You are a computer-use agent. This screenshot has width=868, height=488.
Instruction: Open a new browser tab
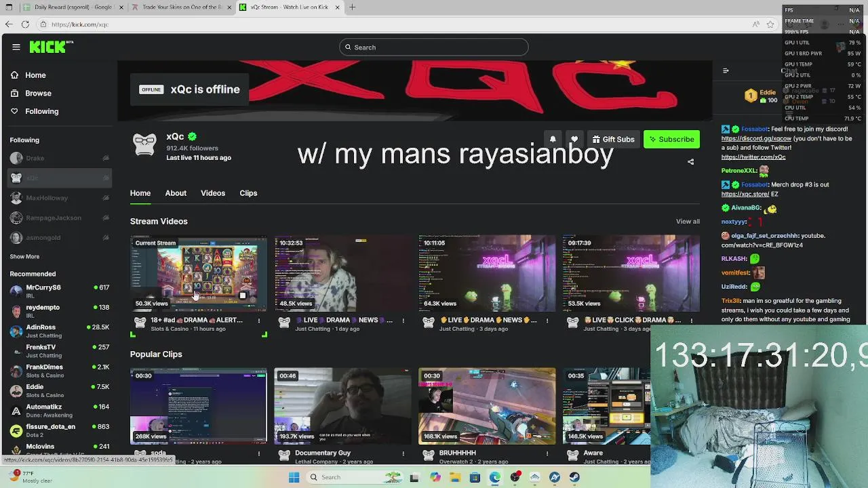tap(352, 7)
